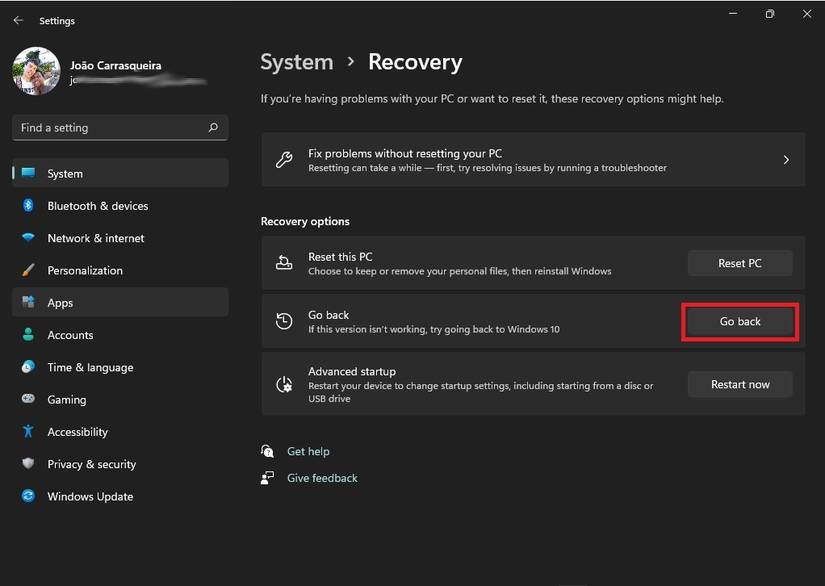Click the Personalization paintbrush icon

click(x=28, y=270)
